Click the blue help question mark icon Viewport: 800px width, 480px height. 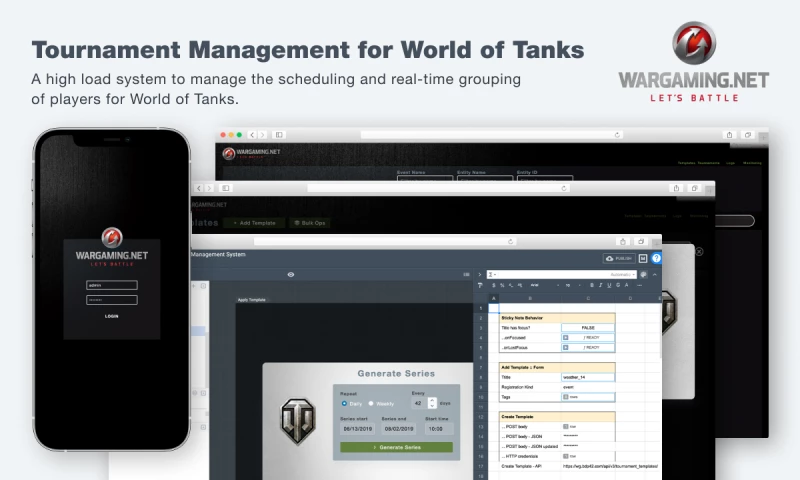click(656, 258)
